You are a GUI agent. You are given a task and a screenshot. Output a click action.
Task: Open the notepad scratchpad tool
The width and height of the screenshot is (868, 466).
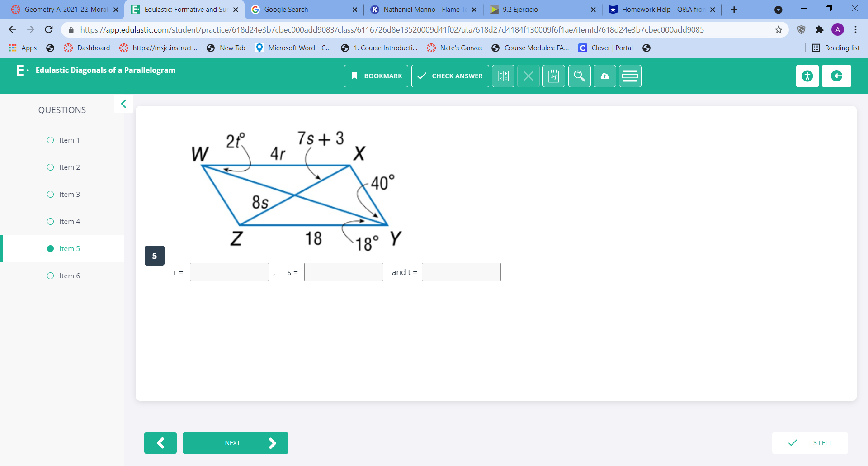pyautogui.click(x=554, y=76)
